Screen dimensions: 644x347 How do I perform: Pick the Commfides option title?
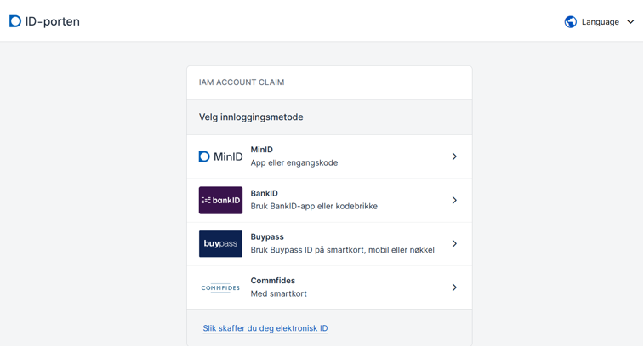click(x=272, y=281)
